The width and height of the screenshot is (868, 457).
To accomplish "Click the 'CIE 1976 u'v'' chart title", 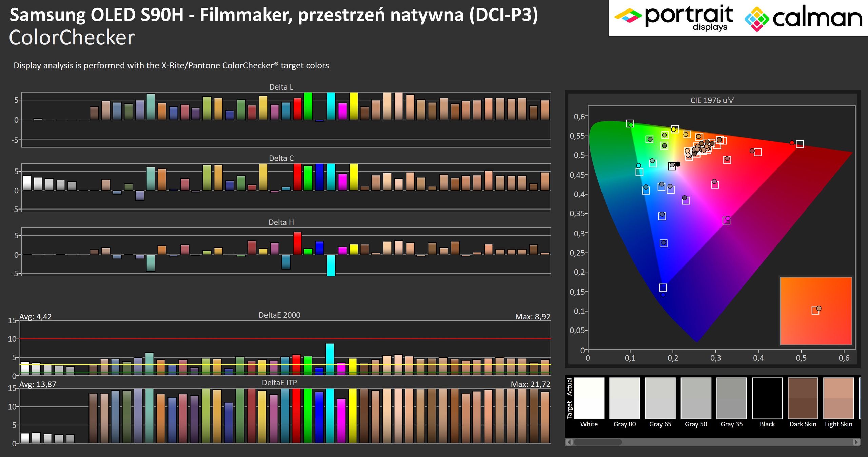I will pos(712,100).
